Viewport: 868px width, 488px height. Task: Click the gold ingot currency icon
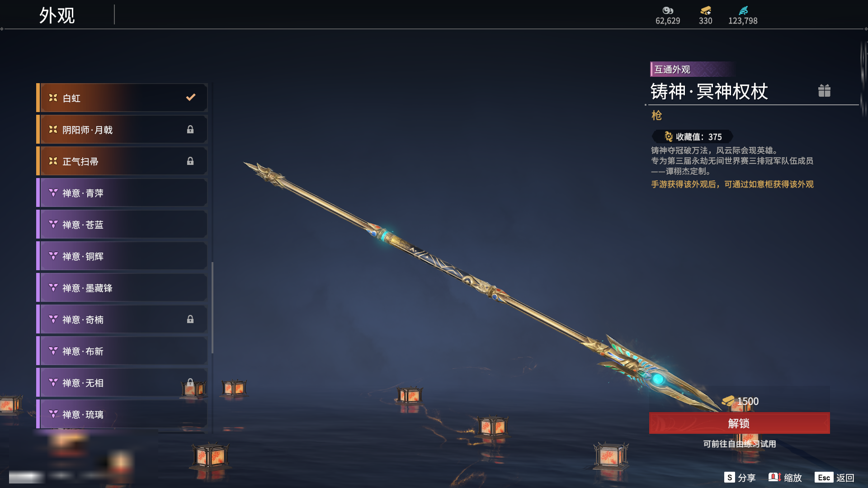[705, 10]
